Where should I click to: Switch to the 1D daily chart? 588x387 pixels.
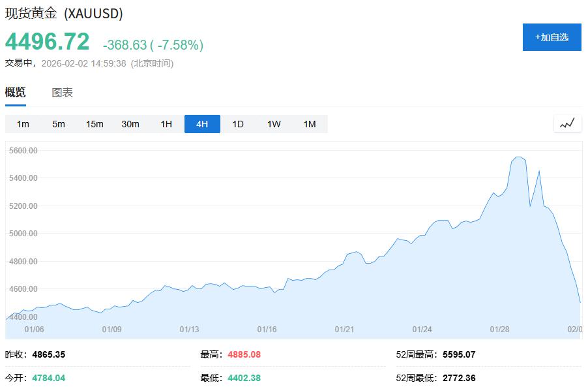238,124
